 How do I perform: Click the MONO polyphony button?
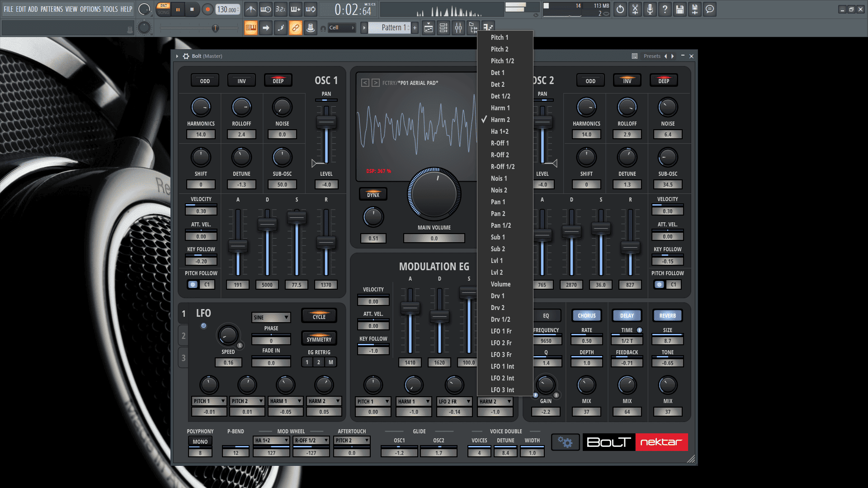(200, 441)
